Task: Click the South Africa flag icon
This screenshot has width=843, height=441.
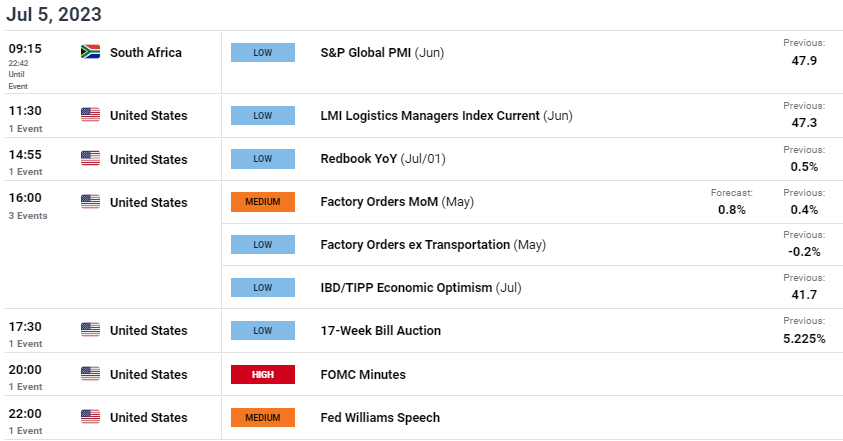Action: (x=90, y=52)
